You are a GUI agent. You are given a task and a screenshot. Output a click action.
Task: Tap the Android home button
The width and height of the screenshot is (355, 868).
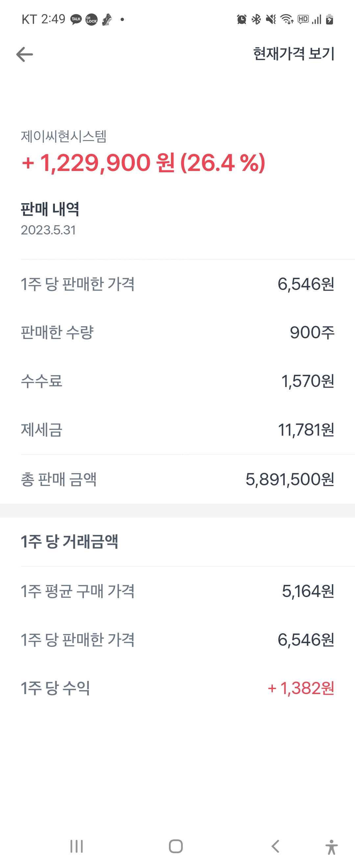click(176, 846)
